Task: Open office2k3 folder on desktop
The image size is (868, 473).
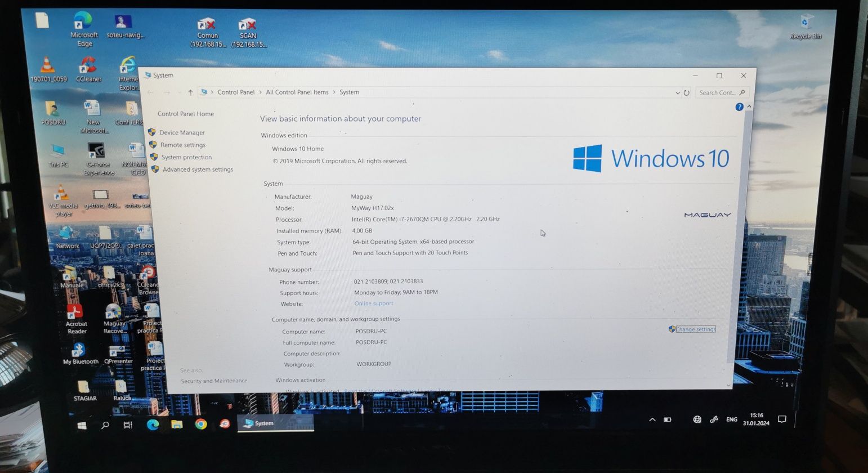Action: pyautogui.click(x=110, y=277)
